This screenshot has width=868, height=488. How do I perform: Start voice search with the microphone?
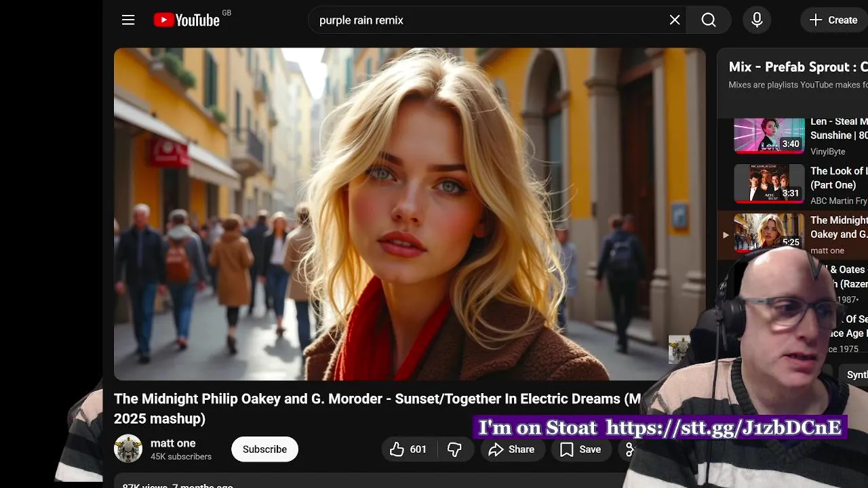click(x=757, y=20)
